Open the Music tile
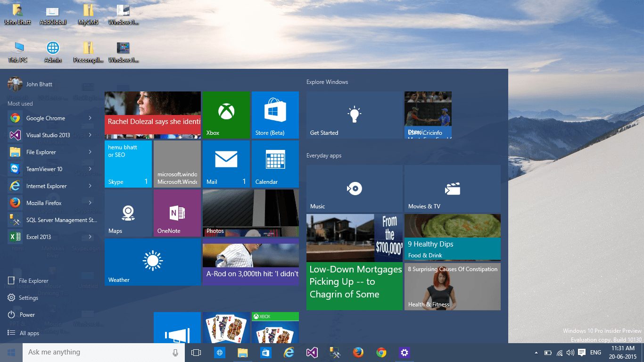This screenshot has width=644, height=362. point(355,189)
